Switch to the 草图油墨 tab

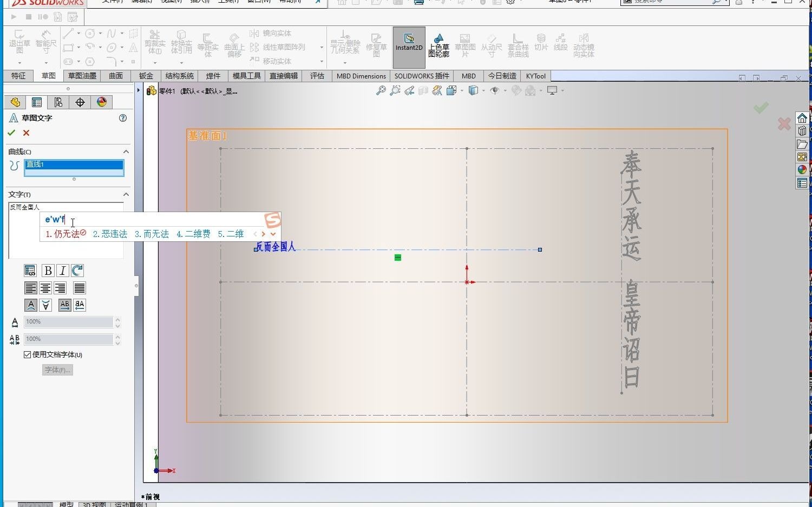pyautogui.click(x=82, y=76)
